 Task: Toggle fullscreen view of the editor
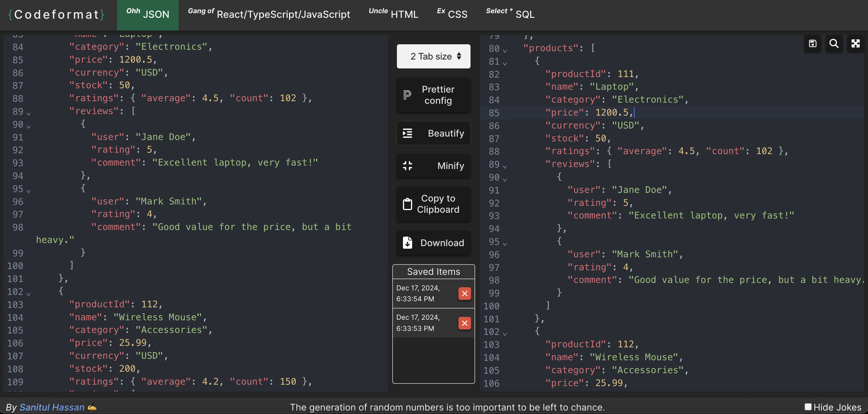tap(856, 43)
